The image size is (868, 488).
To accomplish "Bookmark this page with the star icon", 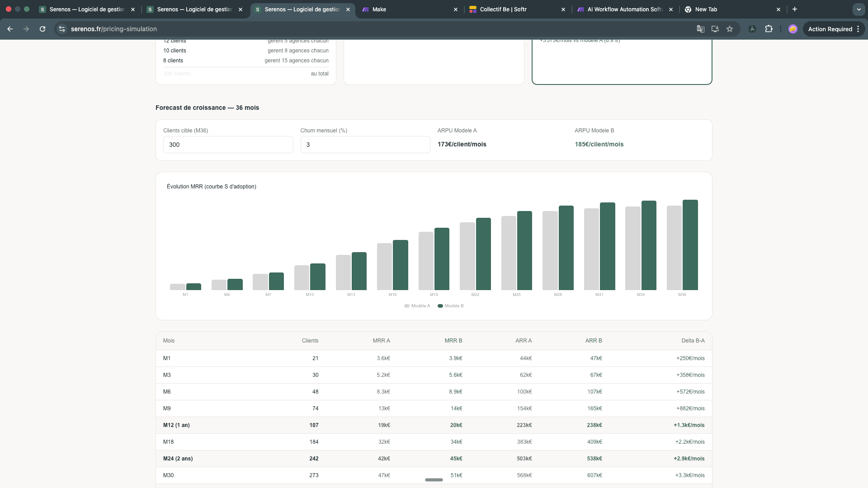I will click(x=730, y=29).
